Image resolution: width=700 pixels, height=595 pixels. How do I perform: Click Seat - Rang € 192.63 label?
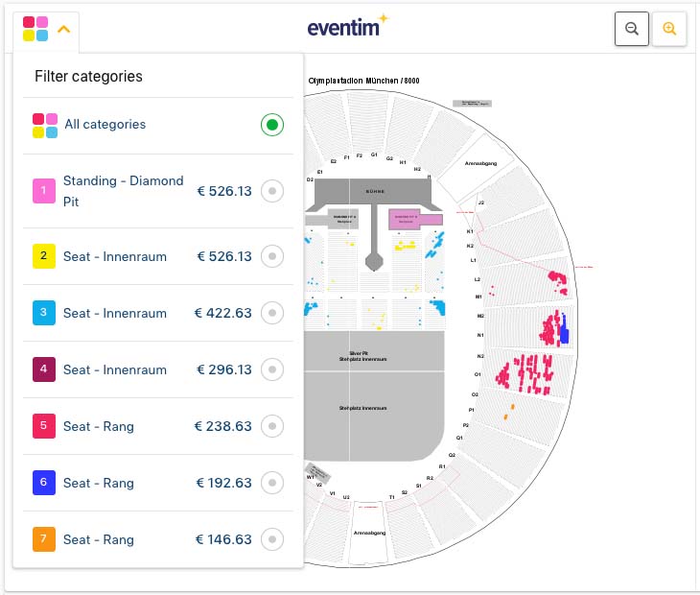pos(99,483)
